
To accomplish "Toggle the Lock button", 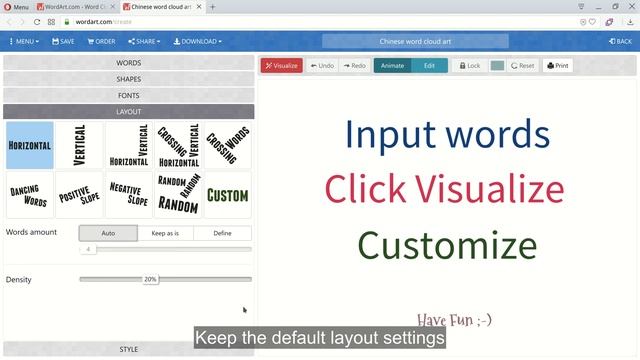I will [470, 66].
